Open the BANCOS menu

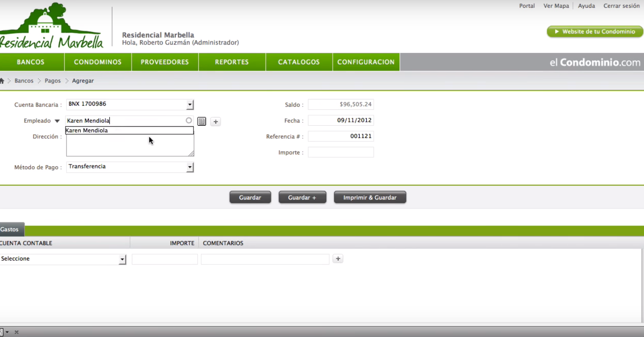point(31,62)
